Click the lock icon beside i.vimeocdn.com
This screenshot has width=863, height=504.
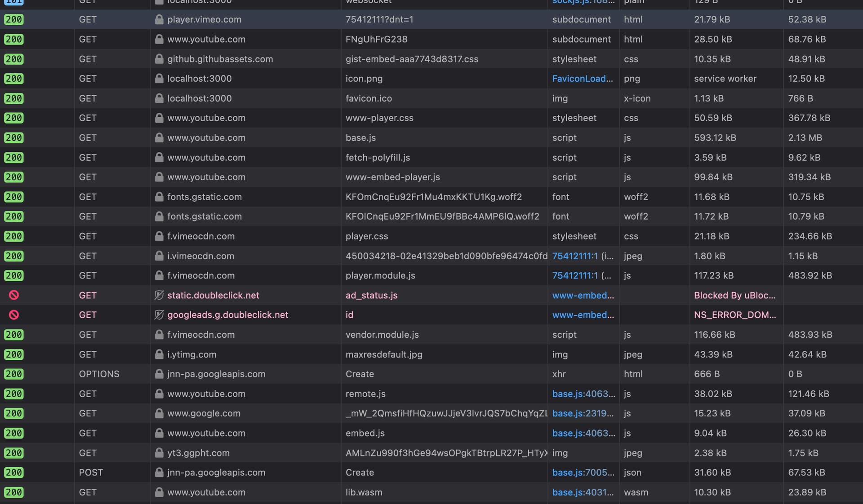click(159, 256)
